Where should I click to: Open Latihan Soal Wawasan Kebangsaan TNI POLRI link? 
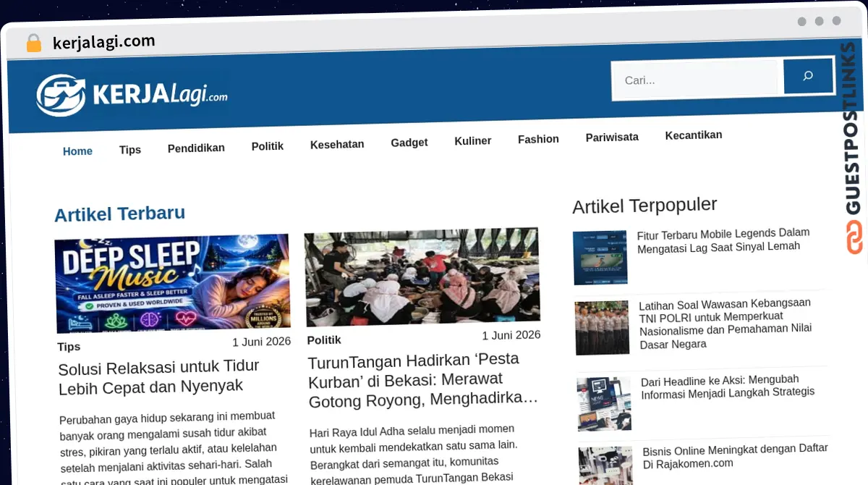point(726,323)
